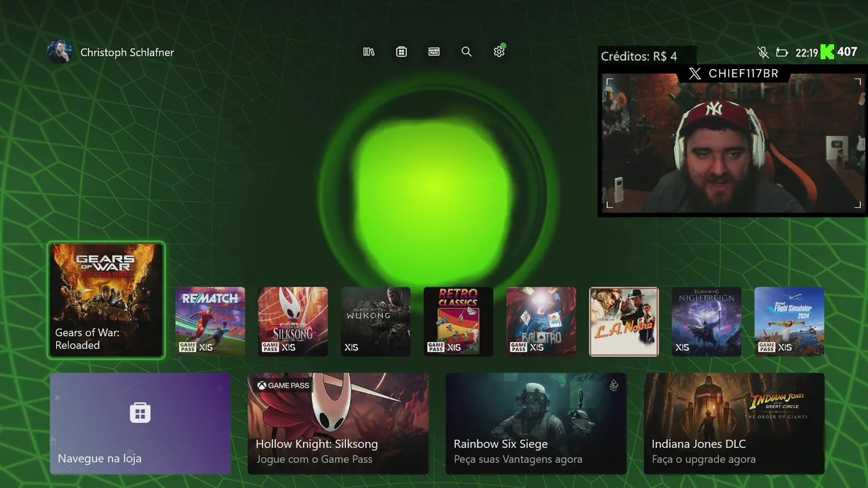Click the Créditos: R$ 4 label
This screenshot has height=488, width=868.
pos(639,56)
